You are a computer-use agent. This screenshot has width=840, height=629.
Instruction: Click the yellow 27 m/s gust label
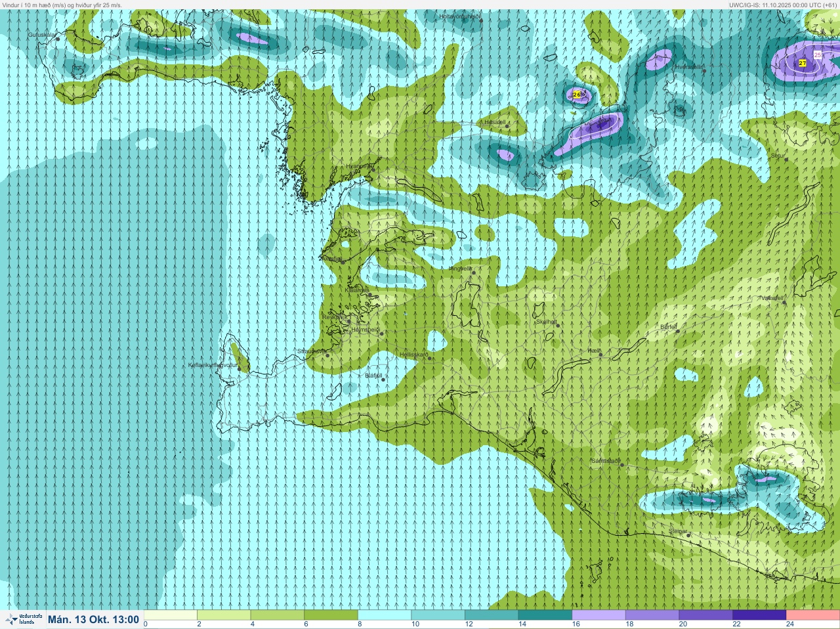[803, 63]
